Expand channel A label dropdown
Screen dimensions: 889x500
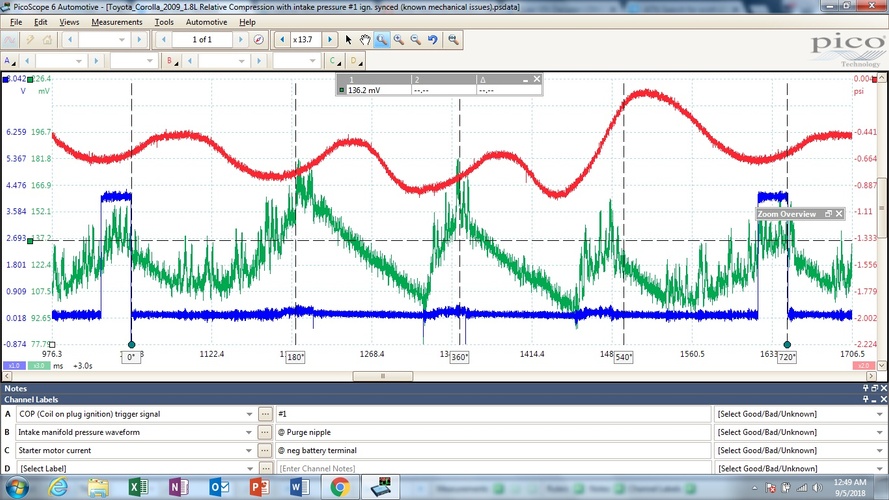249,414
